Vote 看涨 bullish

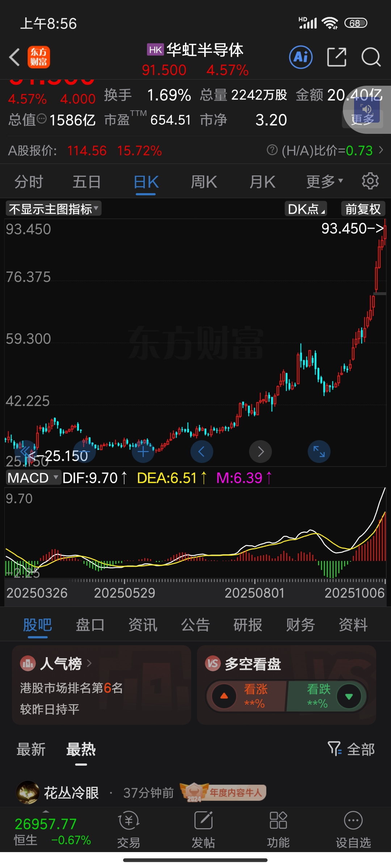point(247,696)
